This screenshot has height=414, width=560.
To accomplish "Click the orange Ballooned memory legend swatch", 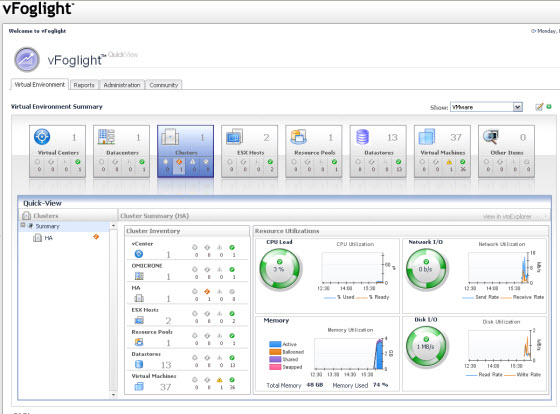I will pos(275,352).
